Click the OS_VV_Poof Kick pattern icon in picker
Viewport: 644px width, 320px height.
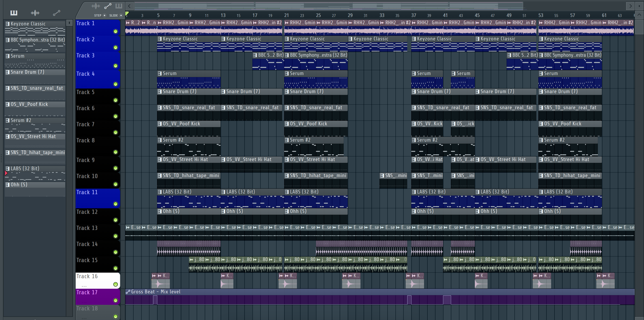click(8, 104)
